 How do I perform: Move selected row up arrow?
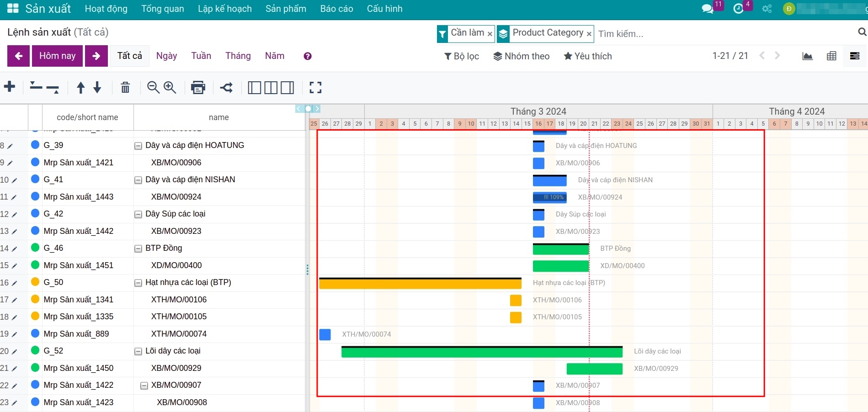pos(80,87)
